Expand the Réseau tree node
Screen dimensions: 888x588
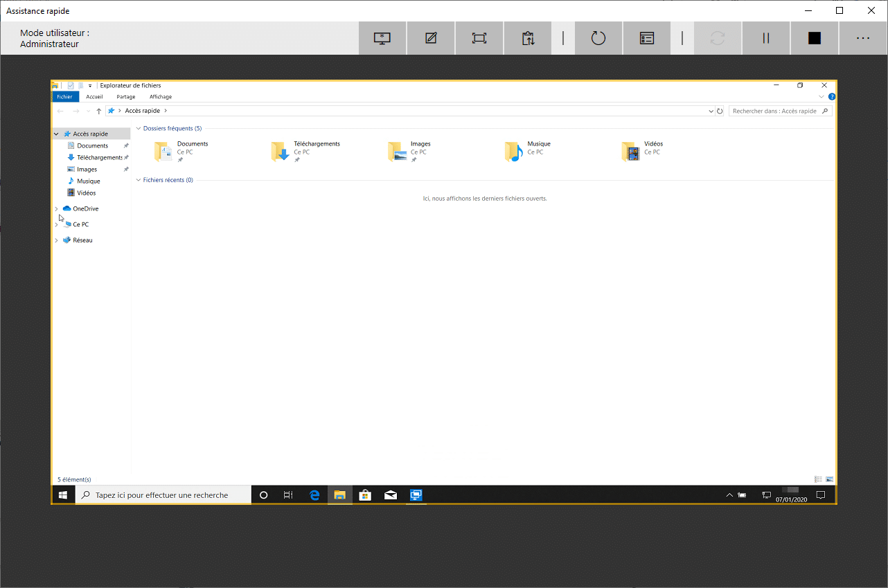pyautogui.click(x=57, y=240)
